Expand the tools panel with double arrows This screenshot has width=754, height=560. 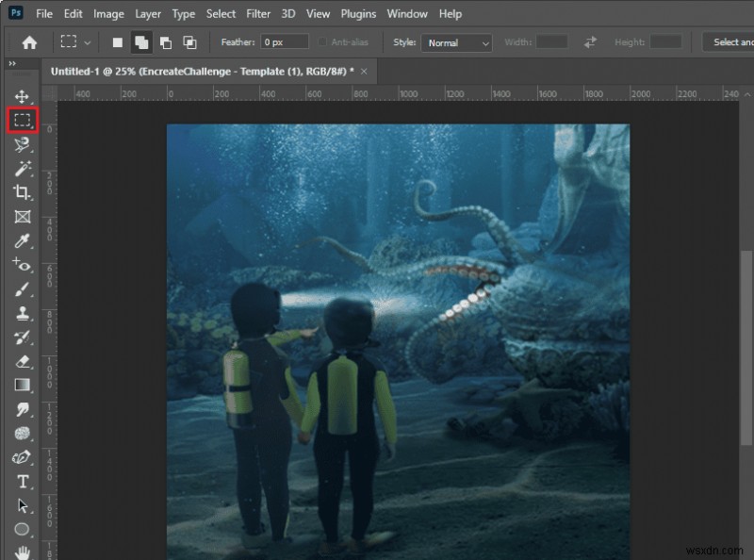tap(12, 63)
